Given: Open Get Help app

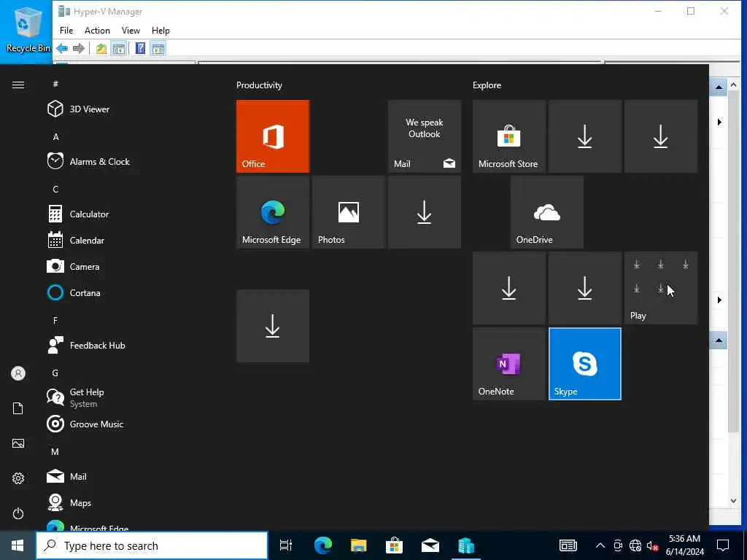Looking at the screenshot, I should pyautogui.click(x=128, y=397).
